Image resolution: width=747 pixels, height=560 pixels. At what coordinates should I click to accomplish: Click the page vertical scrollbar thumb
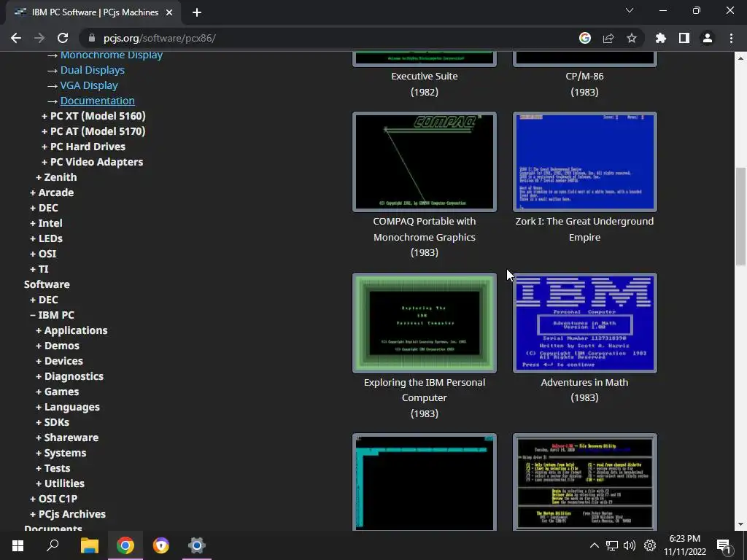pyautogui.click(x=740, y=216)
